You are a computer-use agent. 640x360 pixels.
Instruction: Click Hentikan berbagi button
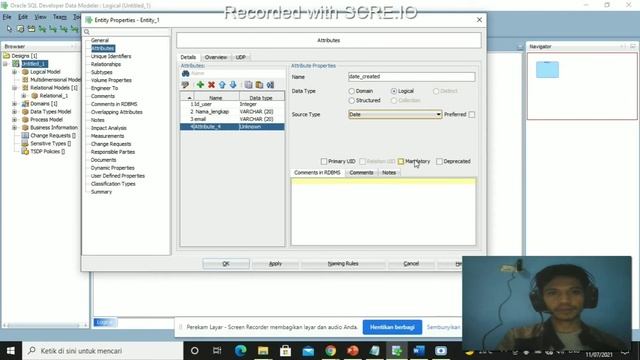click(x=392, y=327)
